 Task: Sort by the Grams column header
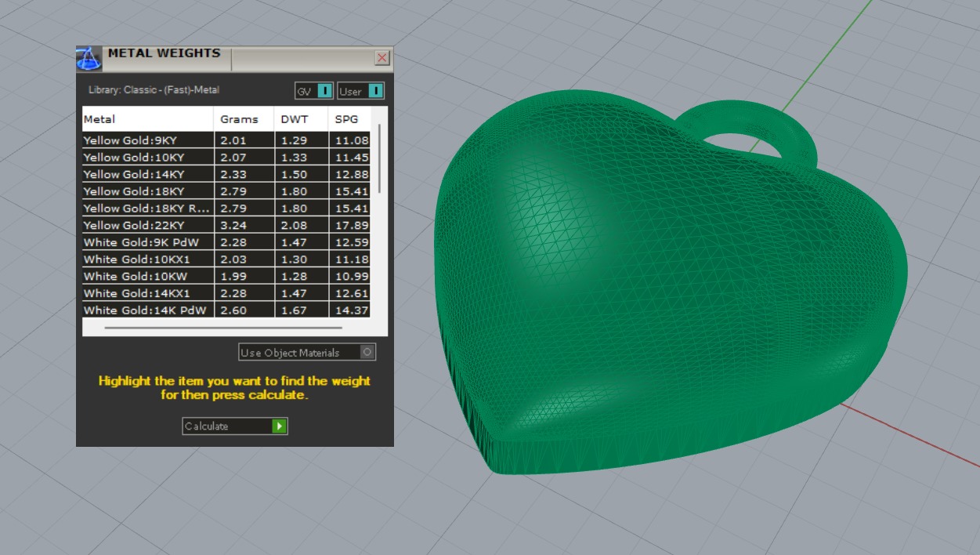click(244, 119)
